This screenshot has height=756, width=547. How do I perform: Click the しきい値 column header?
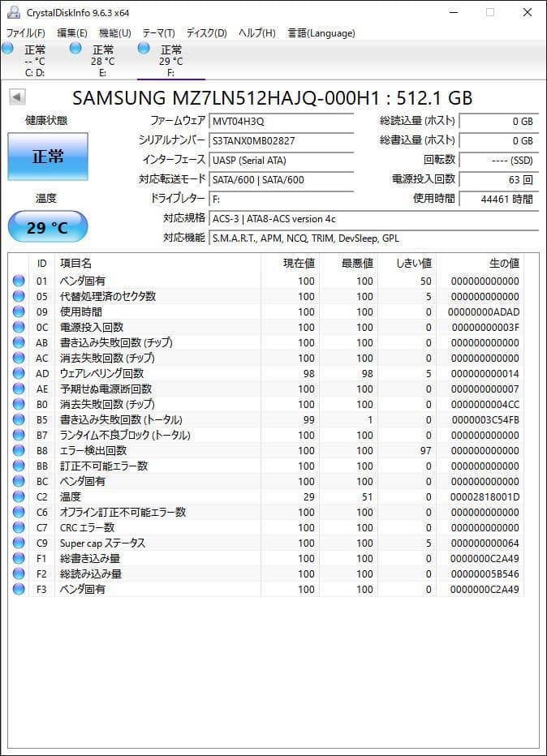pos(407,264)
